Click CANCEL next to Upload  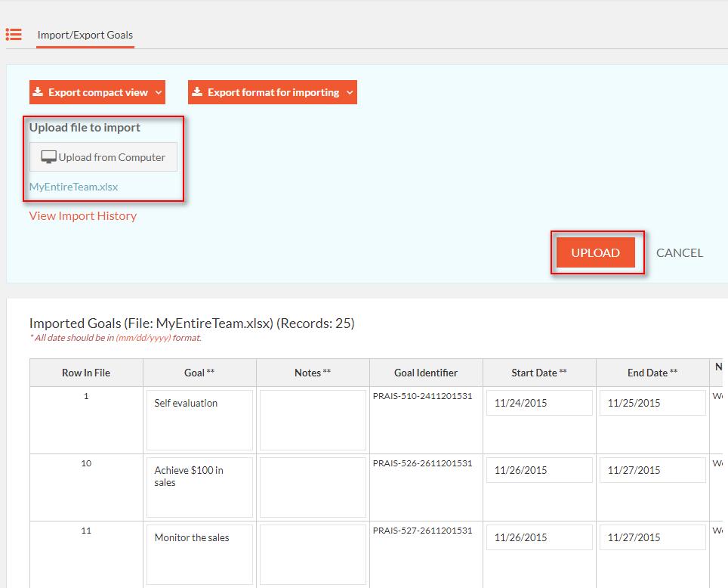click(679, 253)
